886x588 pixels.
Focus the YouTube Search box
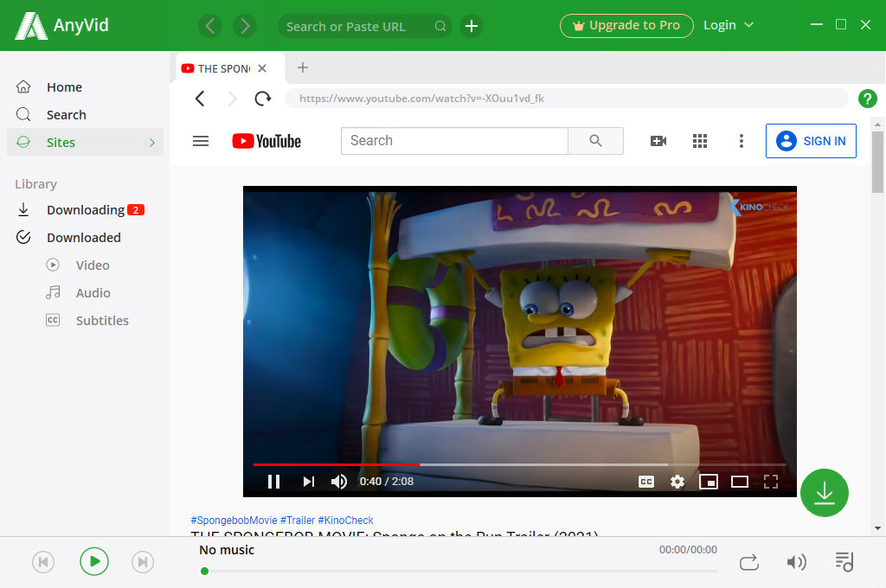coord(454,141)
